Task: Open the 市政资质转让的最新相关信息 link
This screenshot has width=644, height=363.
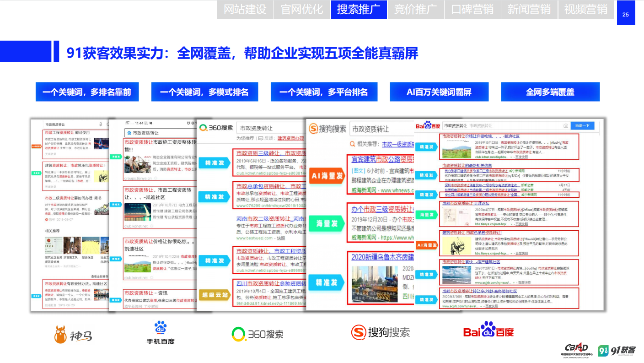Action: [467, 165]
